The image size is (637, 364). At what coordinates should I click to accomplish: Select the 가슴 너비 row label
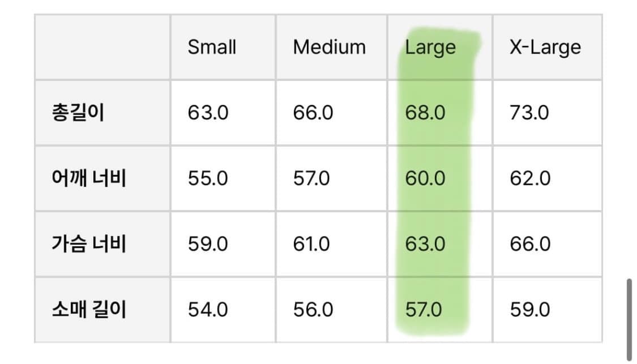[x=88, y=244]
